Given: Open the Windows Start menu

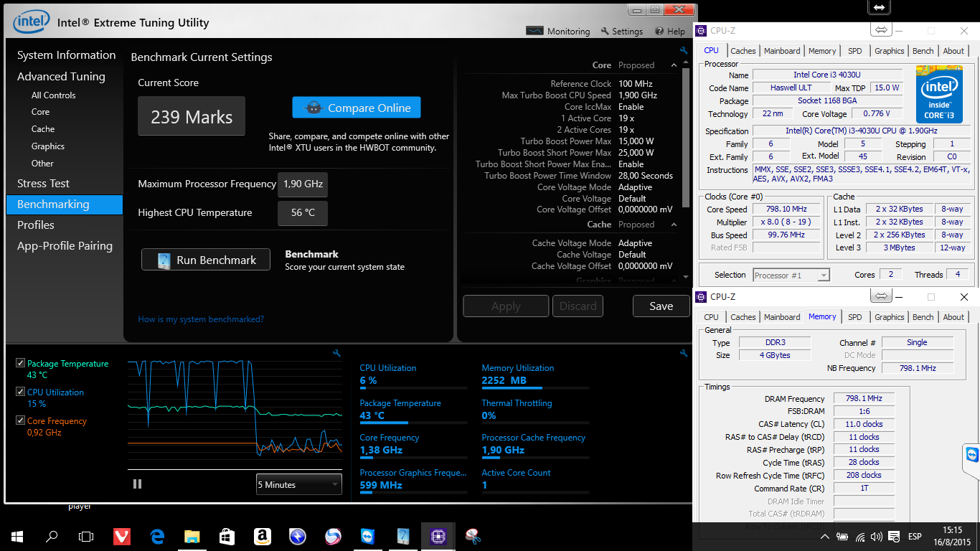Looking at the screenshot, I should click(x=17, y=536).
